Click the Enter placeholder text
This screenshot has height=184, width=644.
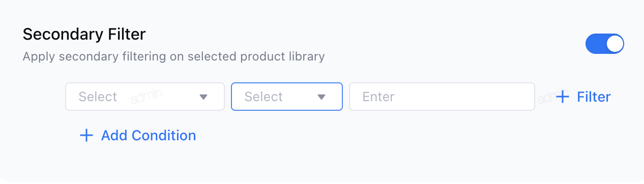click(x=378, y=97)
